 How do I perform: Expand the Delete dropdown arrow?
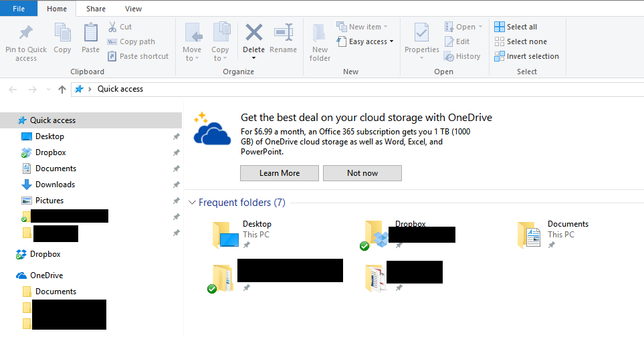(254, 58)
